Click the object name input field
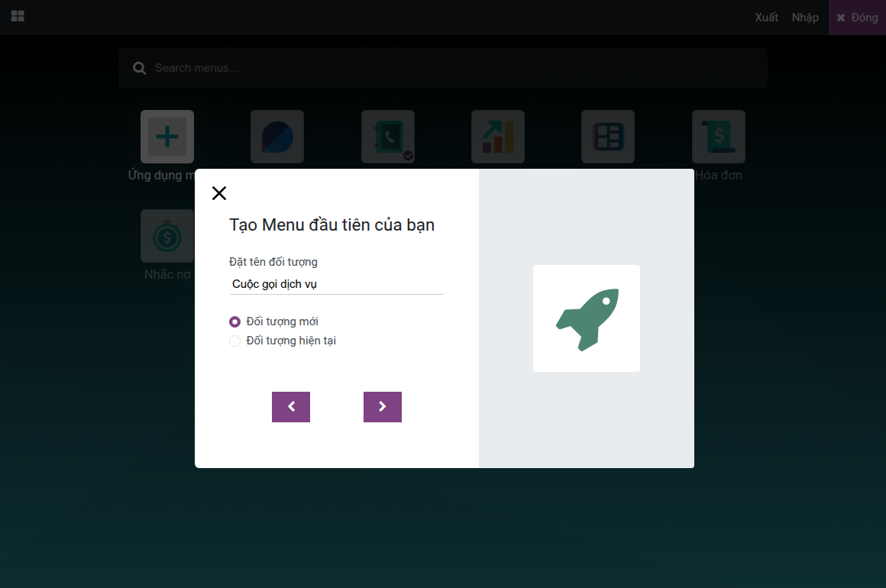886x588 pixels. click(337, 284)
